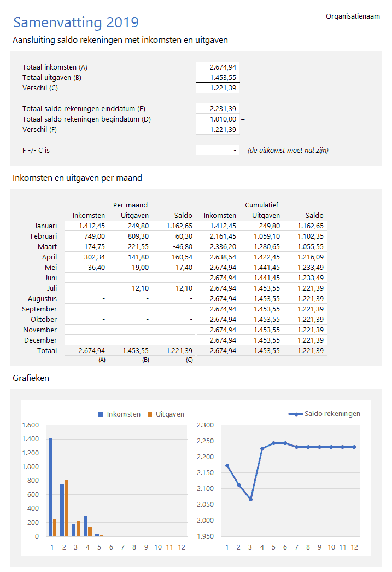Select the Verschil (C) value cell

tap(218, 88)
